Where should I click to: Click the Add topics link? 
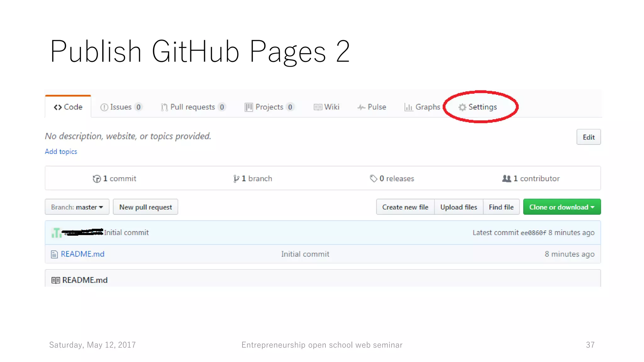coord(61,151)
